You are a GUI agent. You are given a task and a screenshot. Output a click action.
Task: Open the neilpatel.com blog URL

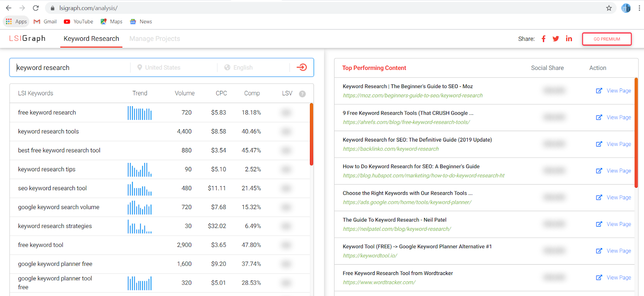tap(397, 229)
